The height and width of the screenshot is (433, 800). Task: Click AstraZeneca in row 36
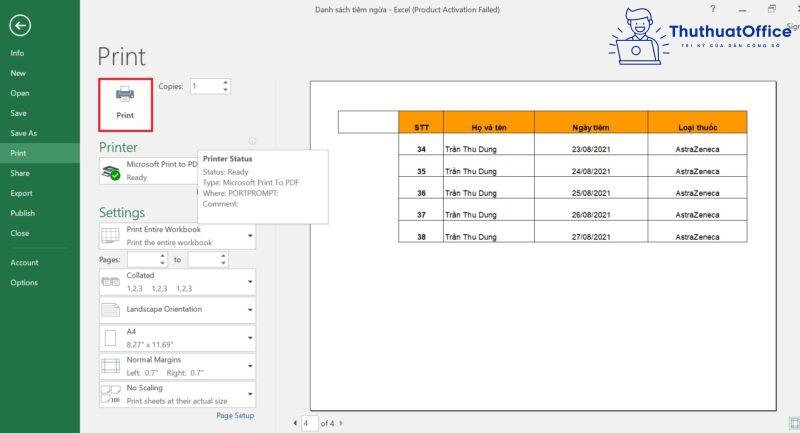pyautogui.click(x=697, y=193)
